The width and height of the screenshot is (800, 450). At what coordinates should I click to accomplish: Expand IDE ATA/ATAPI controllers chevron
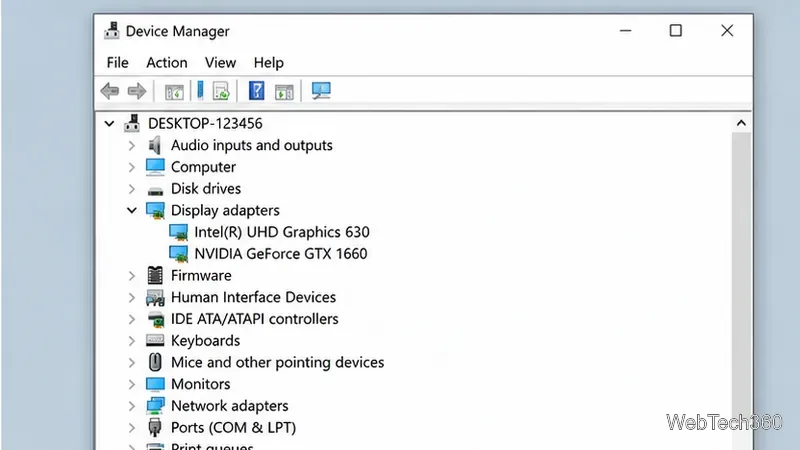point(132,319)
